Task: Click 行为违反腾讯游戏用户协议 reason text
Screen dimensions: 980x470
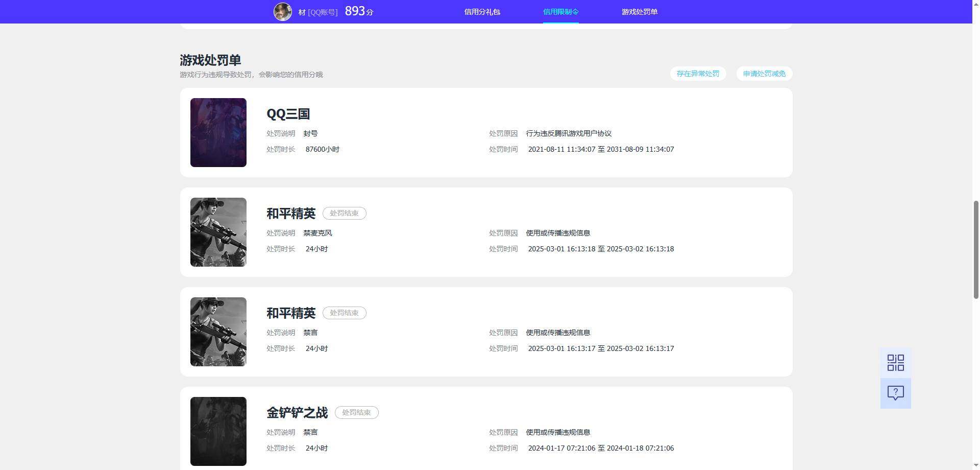Action: [569, 133]
